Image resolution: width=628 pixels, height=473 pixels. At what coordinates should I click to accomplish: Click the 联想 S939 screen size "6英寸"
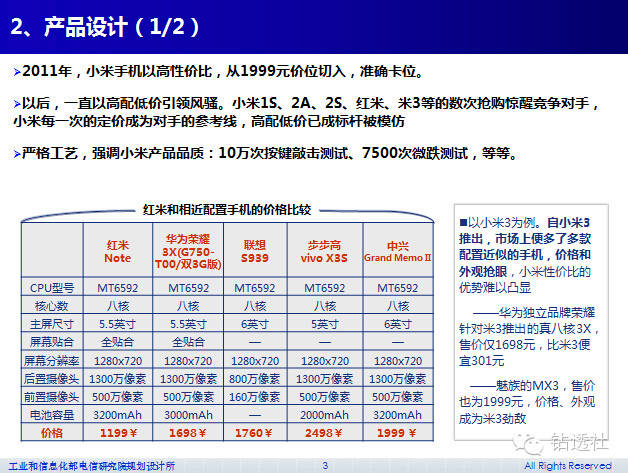coord(255,324)
